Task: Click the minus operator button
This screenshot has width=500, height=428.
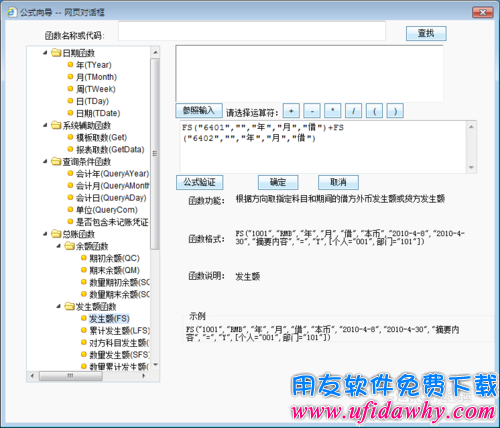Action: coord(312,111)
